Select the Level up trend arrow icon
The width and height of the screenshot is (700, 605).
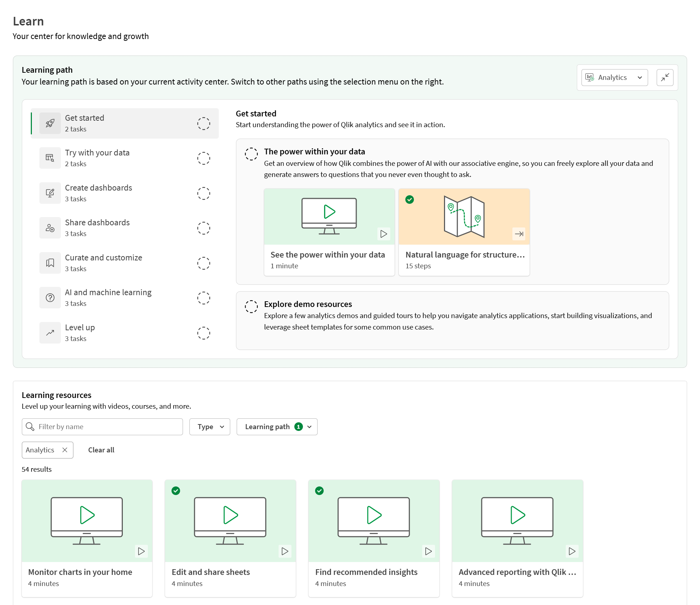point(50,332)
